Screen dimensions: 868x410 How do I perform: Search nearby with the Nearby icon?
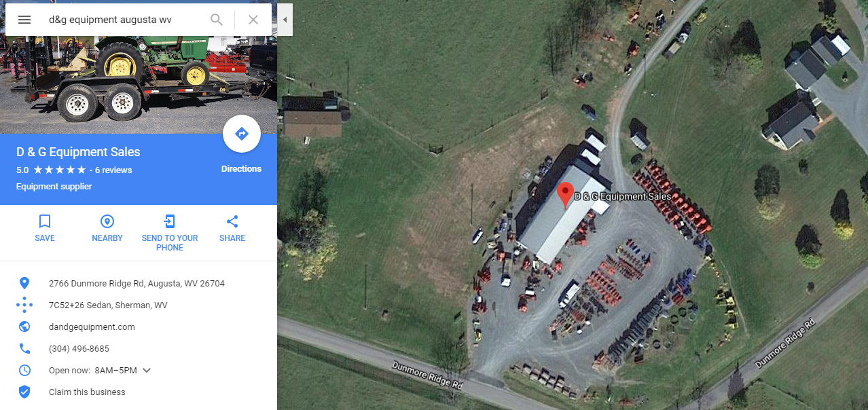[x=107, y=221]
